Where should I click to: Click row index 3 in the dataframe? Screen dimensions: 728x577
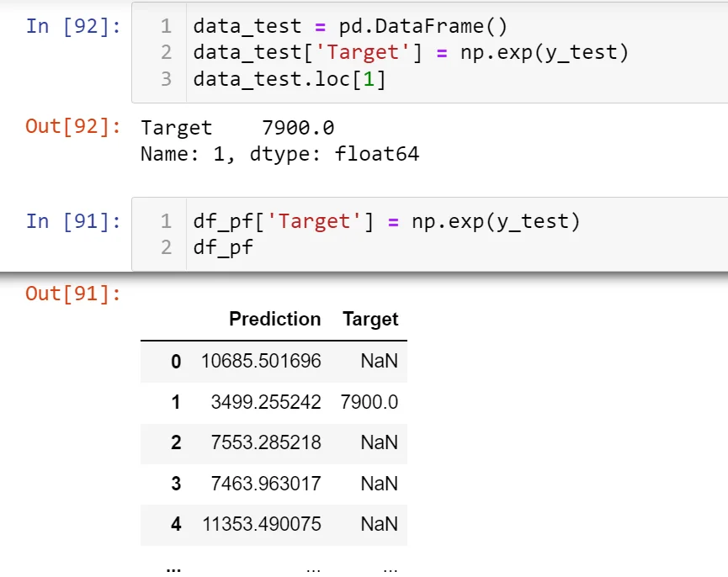click(x=176, y=484)
